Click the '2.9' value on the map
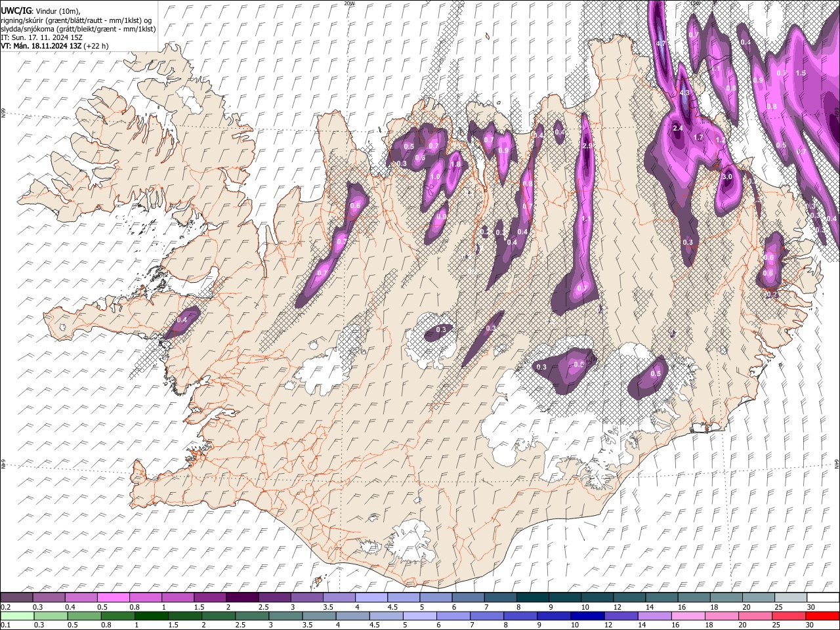Image resolution: width=840 pixels, height=630 pixels. click(587, 146)
